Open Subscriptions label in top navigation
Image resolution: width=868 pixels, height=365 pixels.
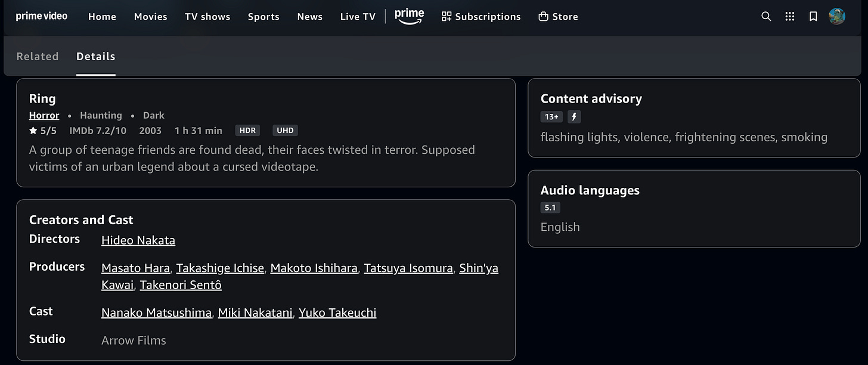[488, 17]
